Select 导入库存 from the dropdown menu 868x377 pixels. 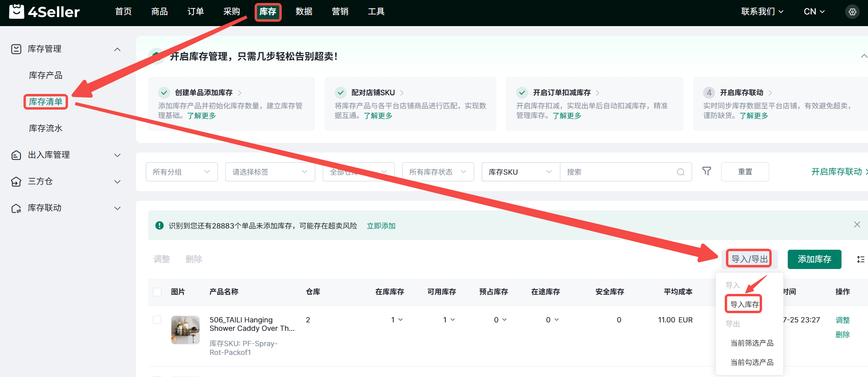point(744,304)
